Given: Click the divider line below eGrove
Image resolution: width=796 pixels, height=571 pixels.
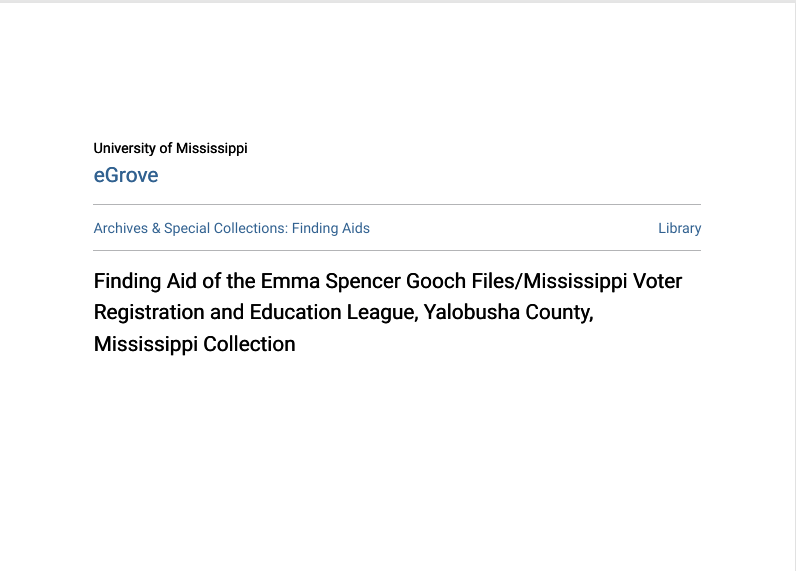Looking at the screenshot, I should click(397, 204).
